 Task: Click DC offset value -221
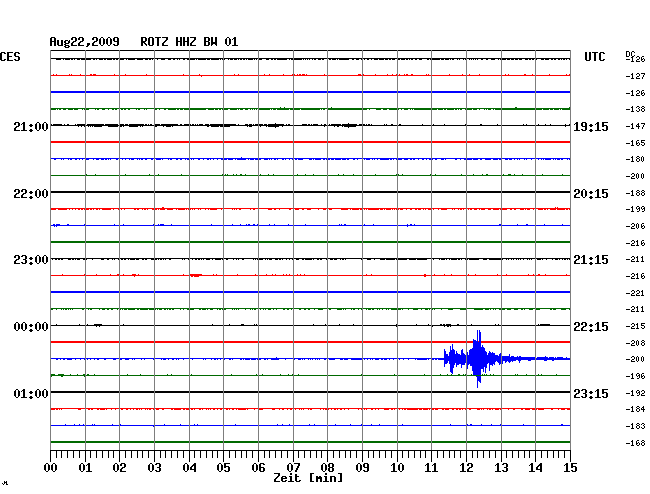pos(635,293)
